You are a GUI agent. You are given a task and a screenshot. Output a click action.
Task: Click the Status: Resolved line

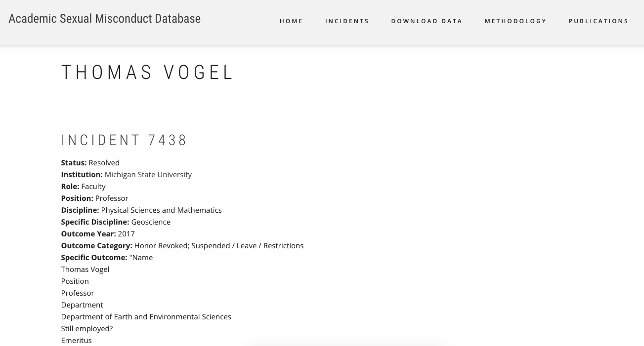pos(90,163)
